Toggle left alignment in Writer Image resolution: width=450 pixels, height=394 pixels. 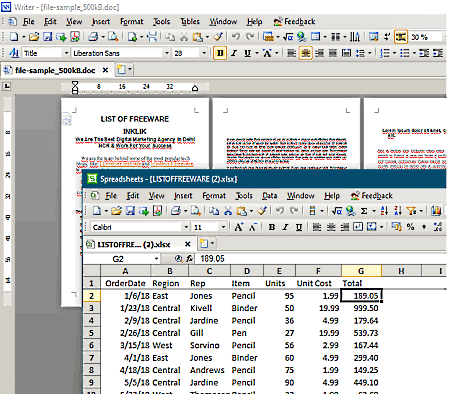pos(291,53)
